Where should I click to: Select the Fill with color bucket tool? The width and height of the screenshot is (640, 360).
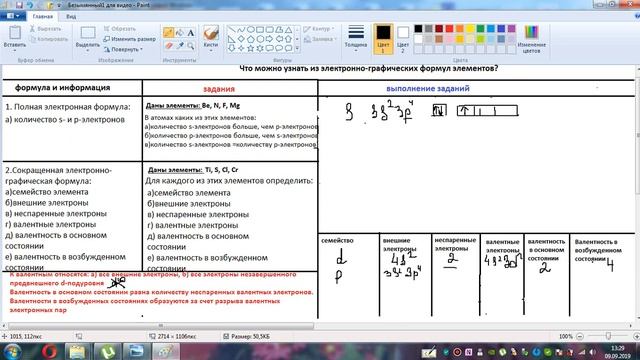[179, 33]
